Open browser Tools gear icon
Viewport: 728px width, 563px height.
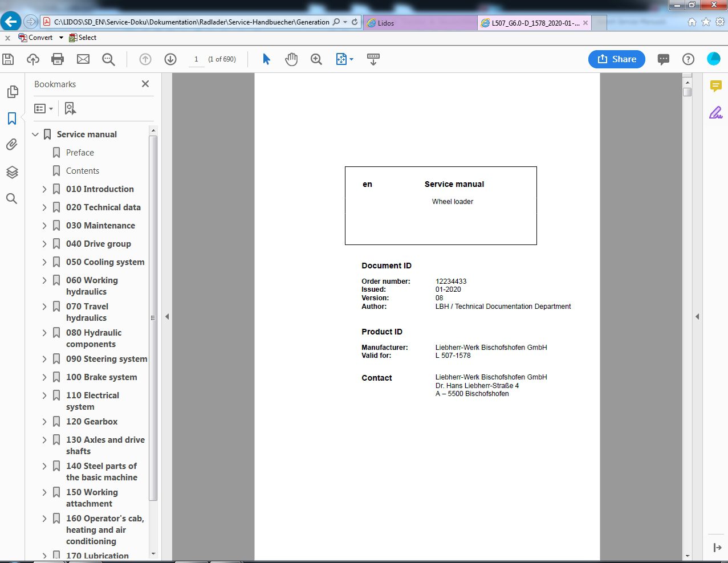pyautogui.click(x=720, y=22)
